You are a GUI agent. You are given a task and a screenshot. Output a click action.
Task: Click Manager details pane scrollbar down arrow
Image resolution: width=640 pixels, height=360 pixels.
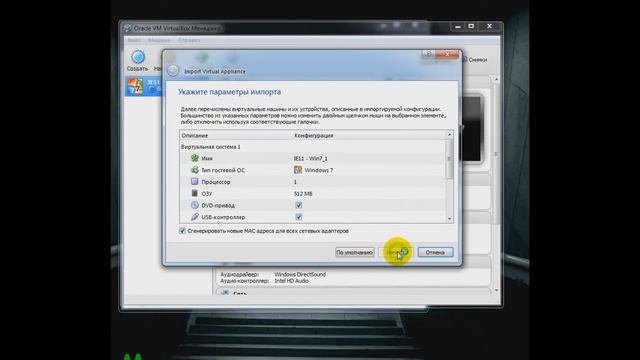496,290
